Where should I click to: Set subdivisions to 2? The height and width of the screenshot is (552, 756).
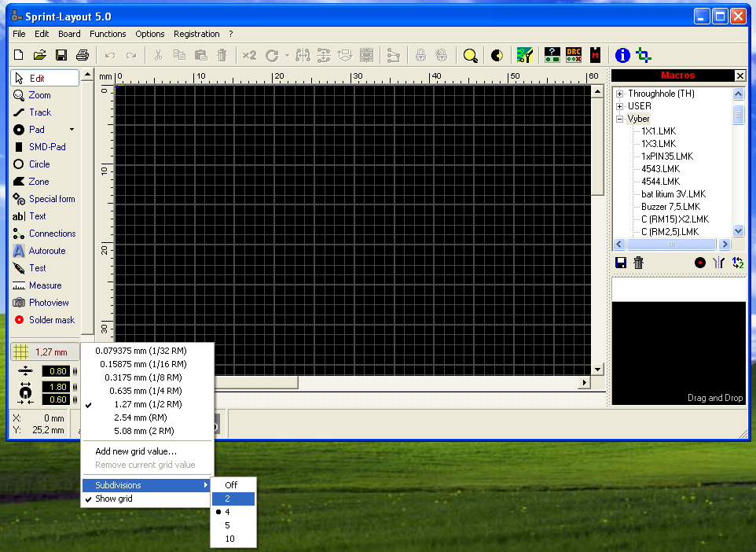233,499
